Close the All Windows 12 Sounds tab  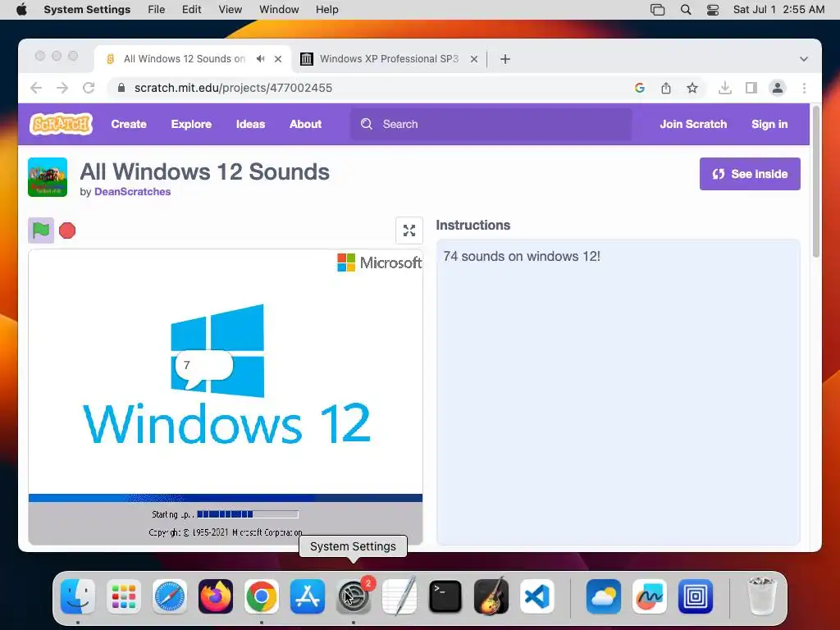278,59
